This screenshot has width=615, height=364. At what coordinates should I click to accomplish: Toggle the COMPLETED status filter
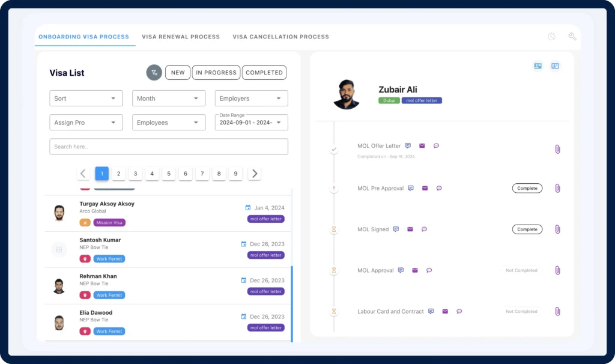coord(264,73)
